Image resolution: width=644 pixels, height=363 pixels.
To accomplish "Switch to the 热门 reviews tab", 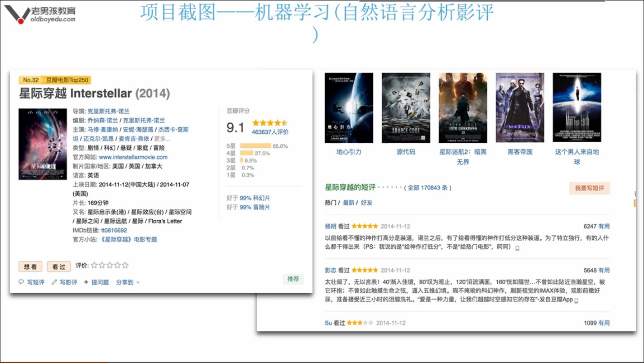I will [331, 203].
